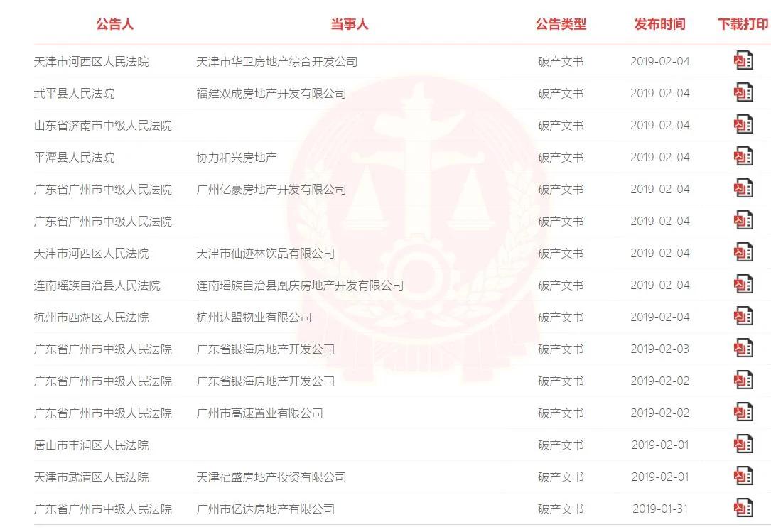Download PDF for 天津市仙迹林饮品有限公司 row
This screenshot has height=532, width=771.
tap(743, 252)
